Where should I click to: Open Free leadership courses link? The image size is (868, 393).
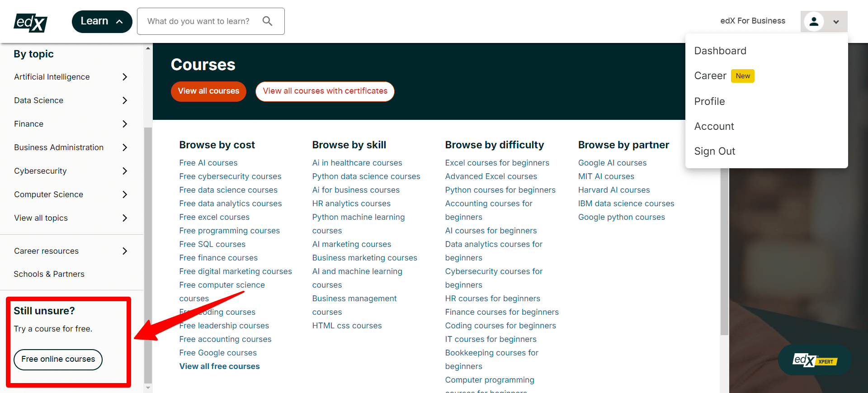[224, 326]
